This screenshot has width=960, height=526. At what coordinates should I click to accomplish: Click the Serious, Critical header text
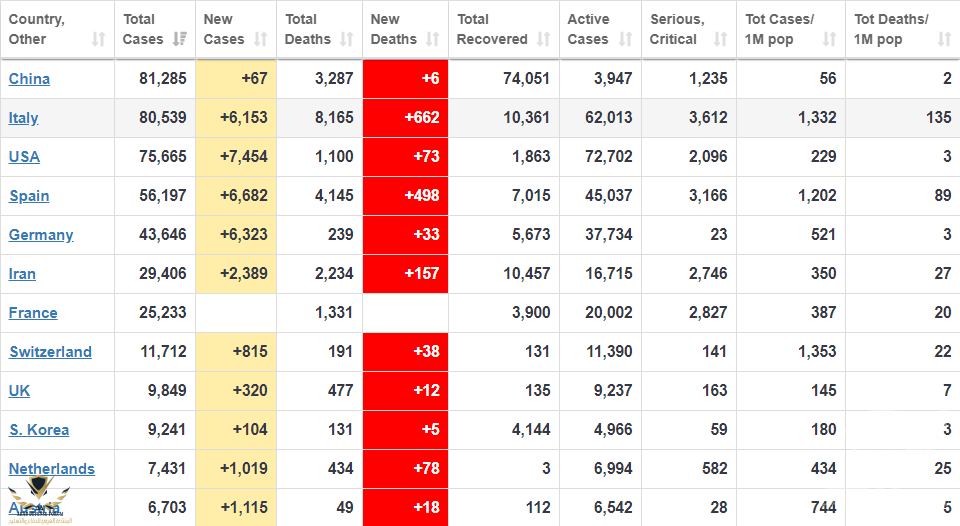tap(677, 29)
